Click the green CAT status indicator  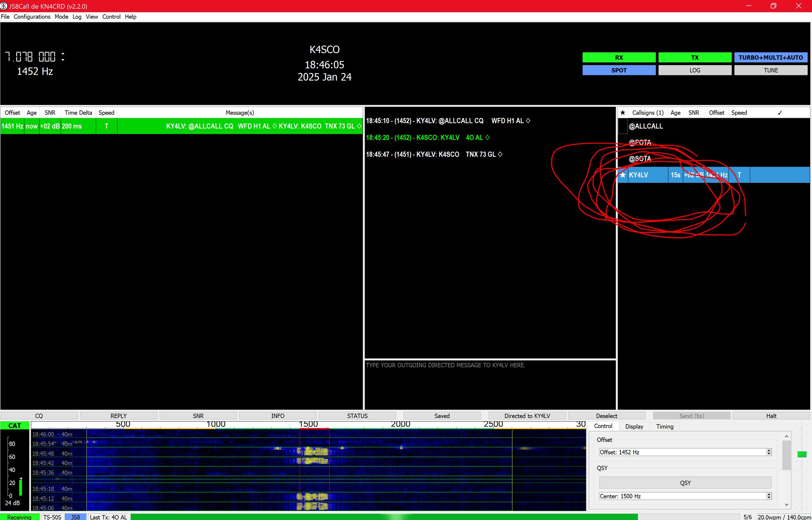15,426
